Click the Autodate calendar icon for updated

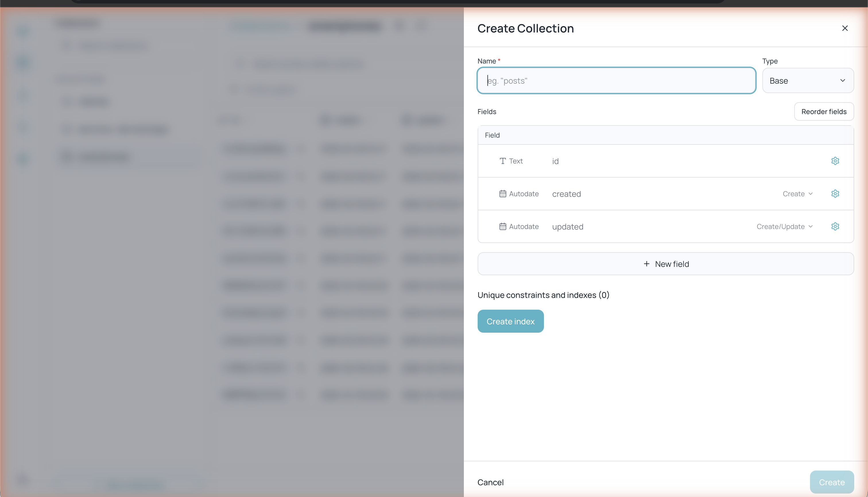[x=502, y=226]
